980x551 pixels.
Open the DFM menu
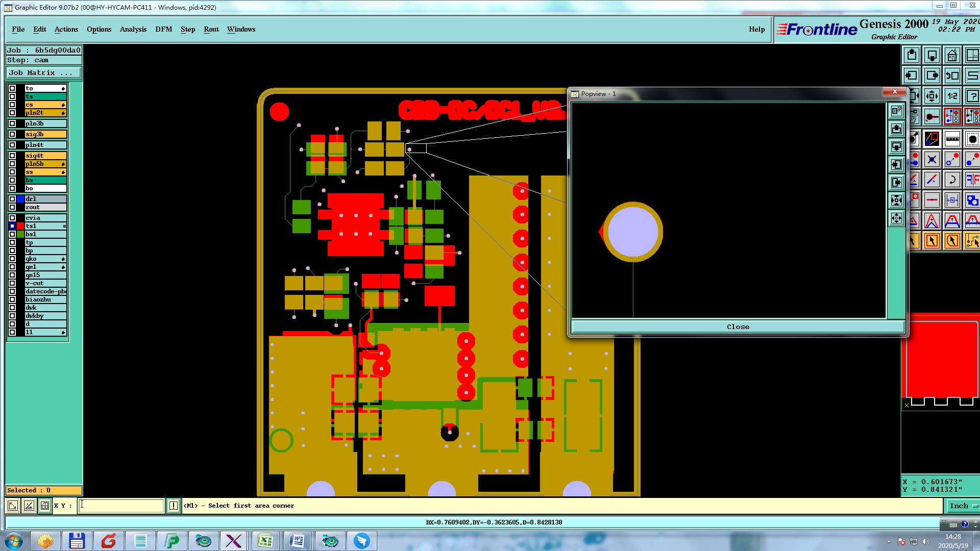(x=163, y=29)
